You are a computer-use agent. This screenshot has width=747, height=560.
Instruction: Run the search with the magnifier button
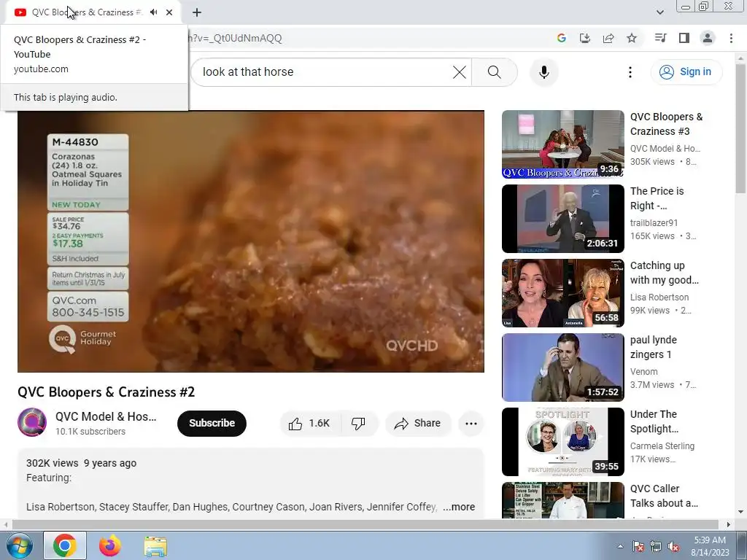click(x=495, y=72)
